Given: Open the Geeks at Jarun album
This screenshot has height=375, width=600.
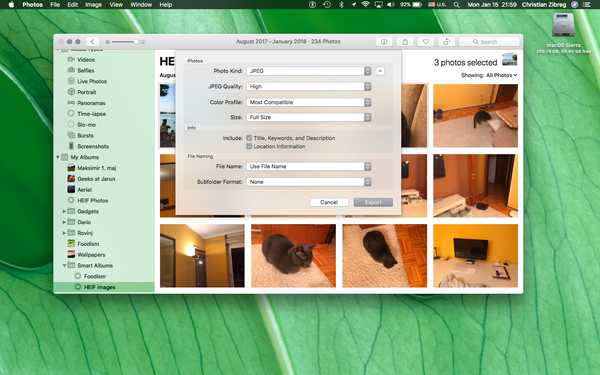Looking at the screenshot, I should point(96,179).
